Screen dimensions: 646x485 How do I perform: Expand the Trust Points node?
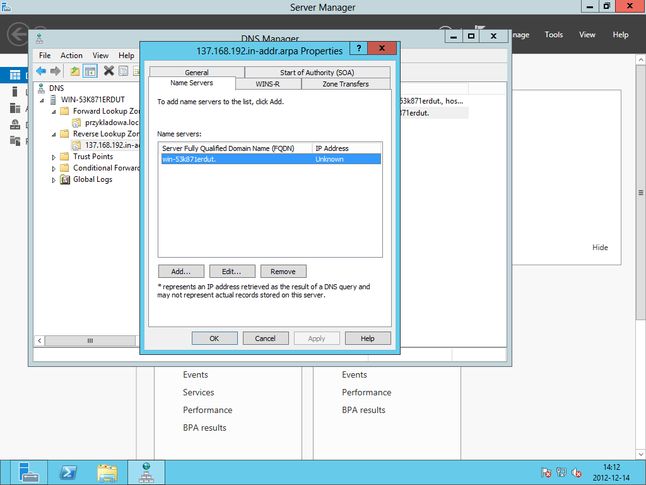click(54, 157)
